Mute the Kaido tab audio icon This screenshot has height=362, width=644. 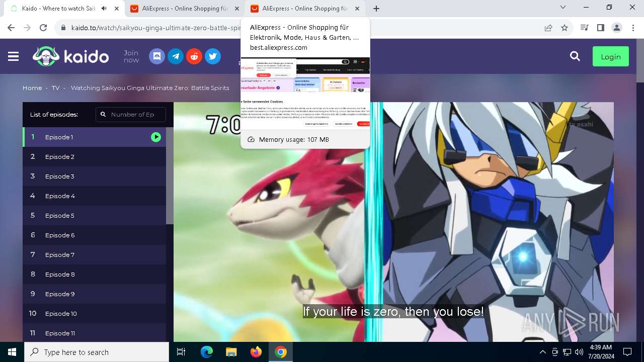[104, 9]
